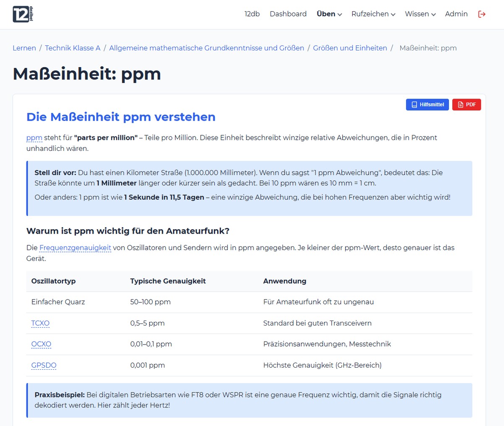Select Admin in the navigation bar

(456, 14)
